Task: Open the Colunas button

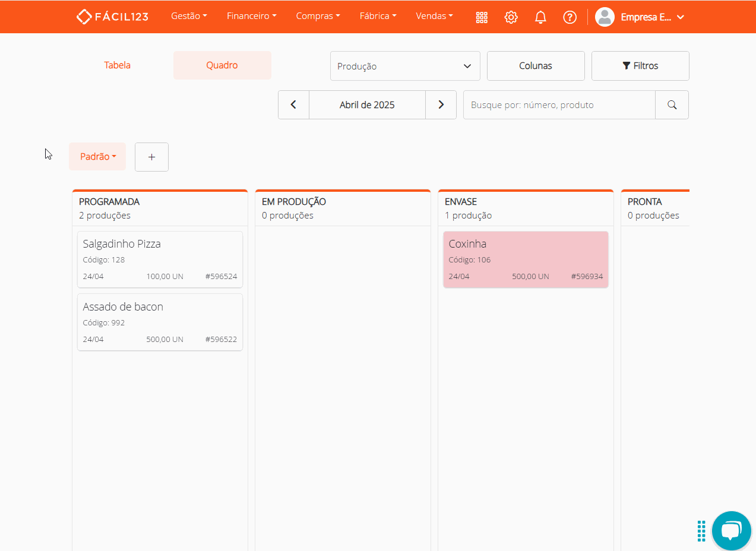Action: 536,66
